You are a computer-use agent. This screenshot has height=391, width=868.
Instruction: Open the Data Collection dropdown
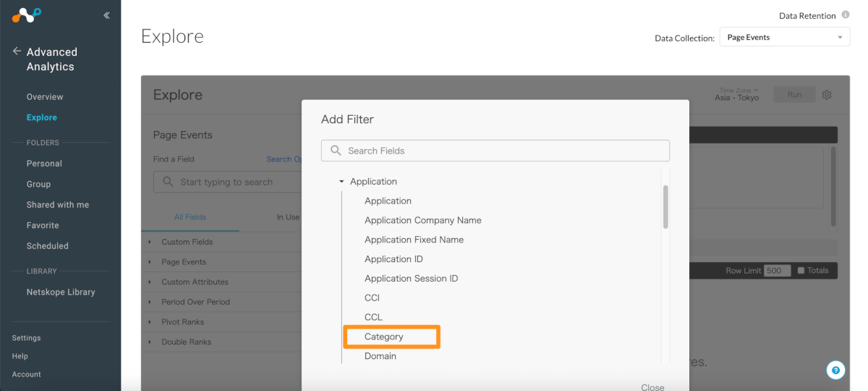coord(784,37)
